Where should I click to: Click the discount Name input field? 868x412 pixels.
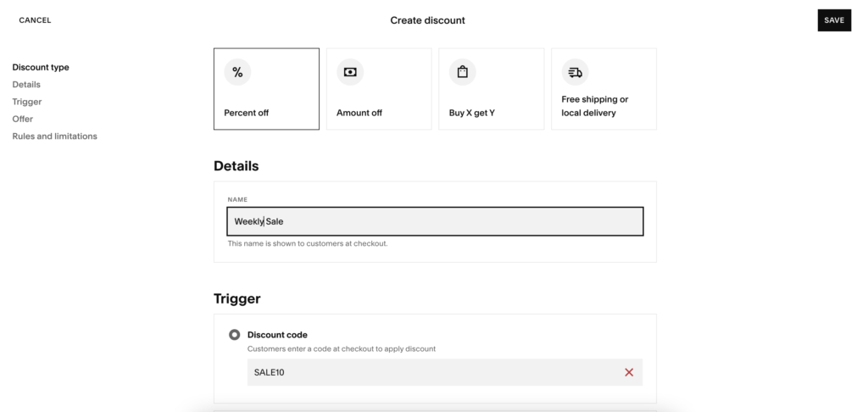pyautogui.click(x=435, y=222)
